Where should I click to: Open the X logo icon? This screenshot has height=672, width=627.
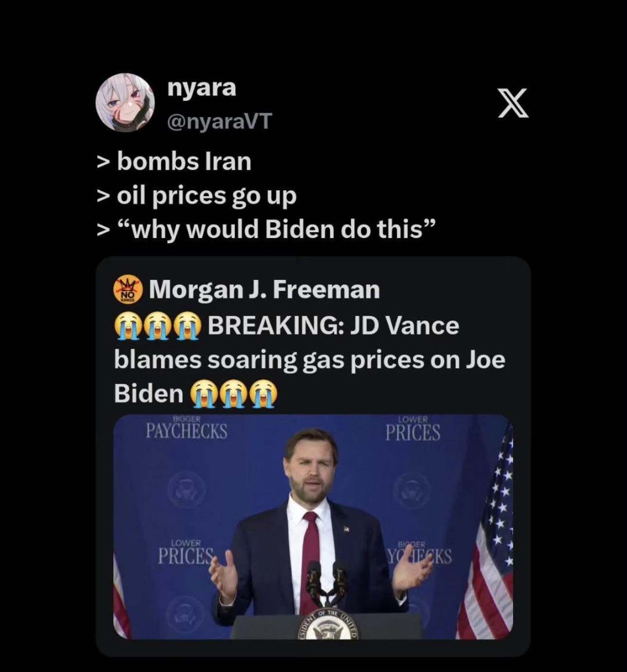[x=513, y=103]
